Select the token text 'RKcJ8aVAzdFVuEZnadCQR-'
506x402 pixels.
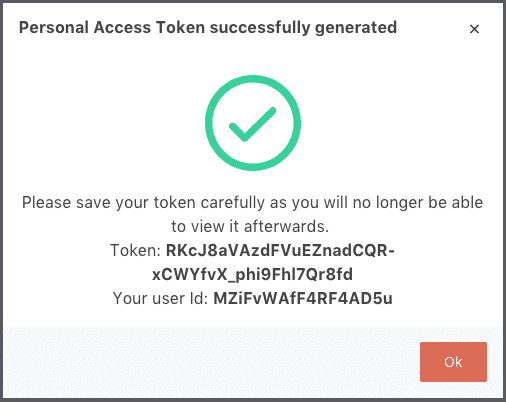[280, 250]
